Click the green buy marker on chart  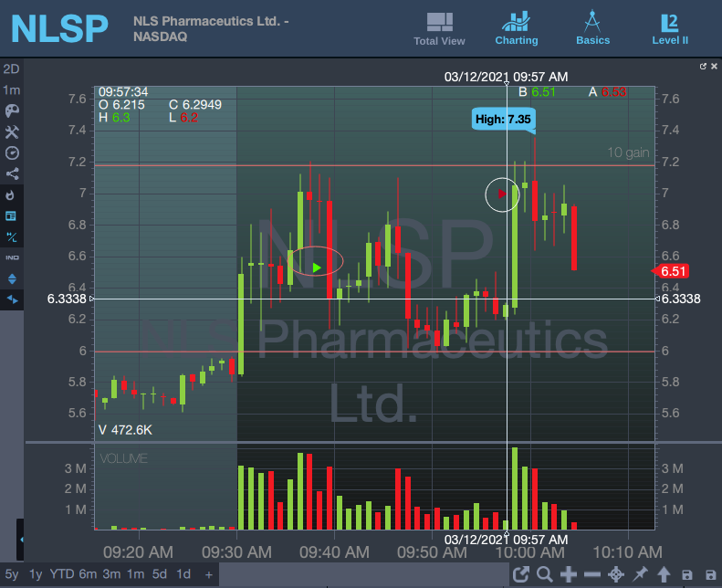point(317,268)
